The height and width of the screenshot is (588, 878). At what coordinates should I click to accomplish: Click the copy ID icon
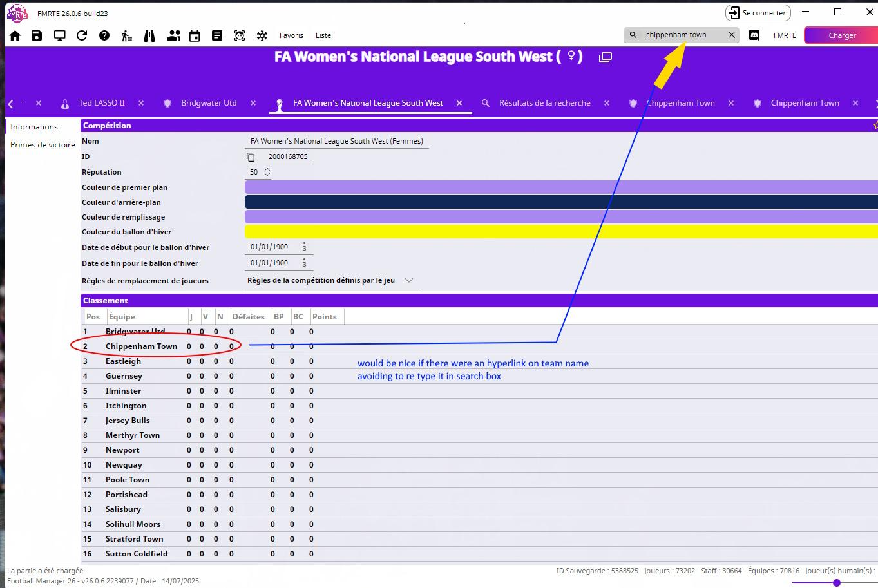tap(251, 157)
